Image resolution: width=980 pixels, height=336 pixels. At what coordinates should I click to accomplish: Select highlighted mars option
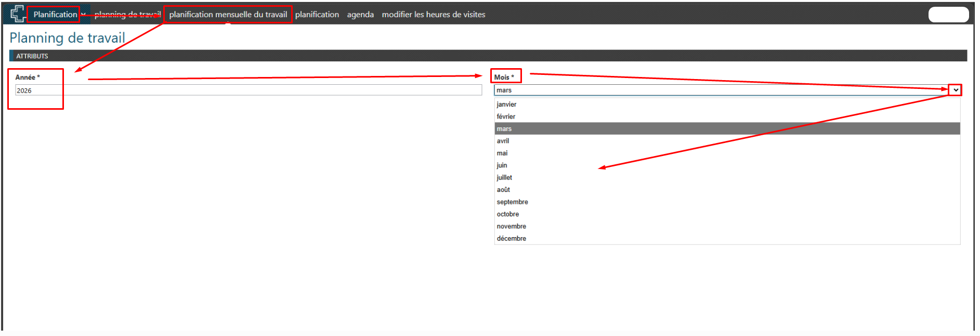(x=727, y=128)
